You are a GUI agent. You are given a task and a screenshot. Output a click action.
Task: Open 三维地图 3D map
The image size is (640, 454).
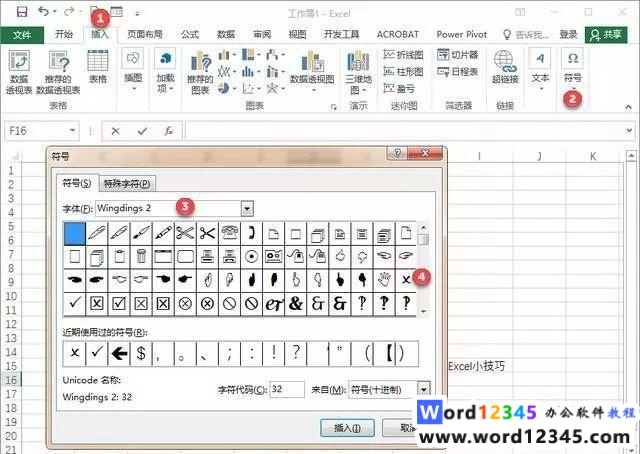[357, 68]
